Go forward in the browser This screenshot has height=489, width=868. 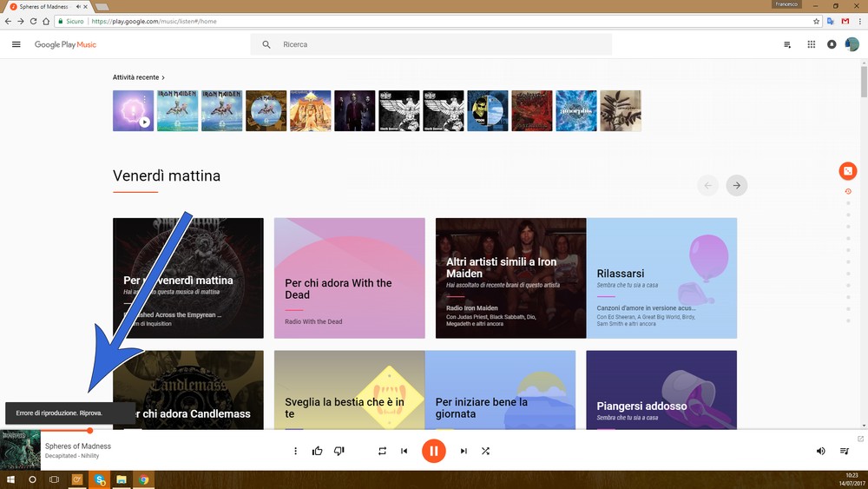click(x=21, y=21)
